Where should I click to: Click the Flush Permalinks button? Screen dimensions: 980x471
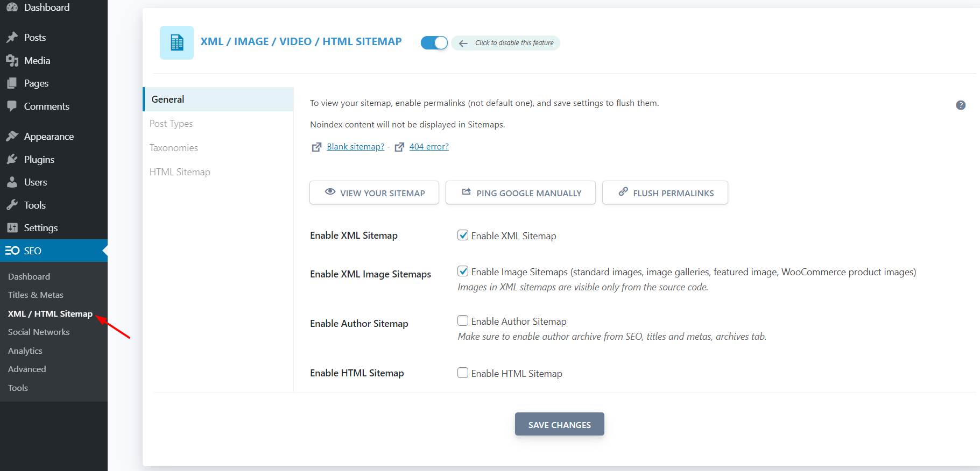tap(665, 192)
